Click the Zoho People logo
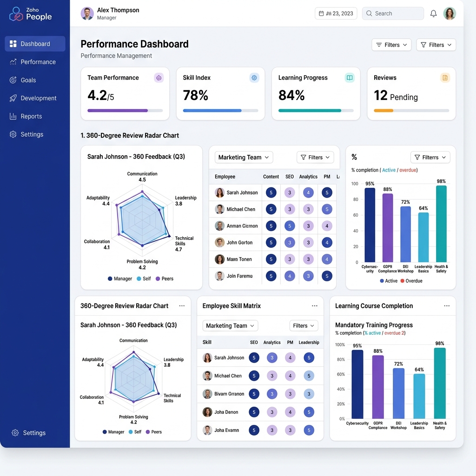Screen dimensions: 476x476 tap(30, 14)
